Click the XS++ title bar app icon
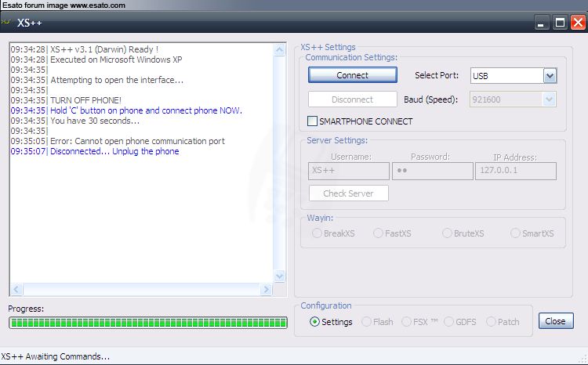 coord(5,22)
